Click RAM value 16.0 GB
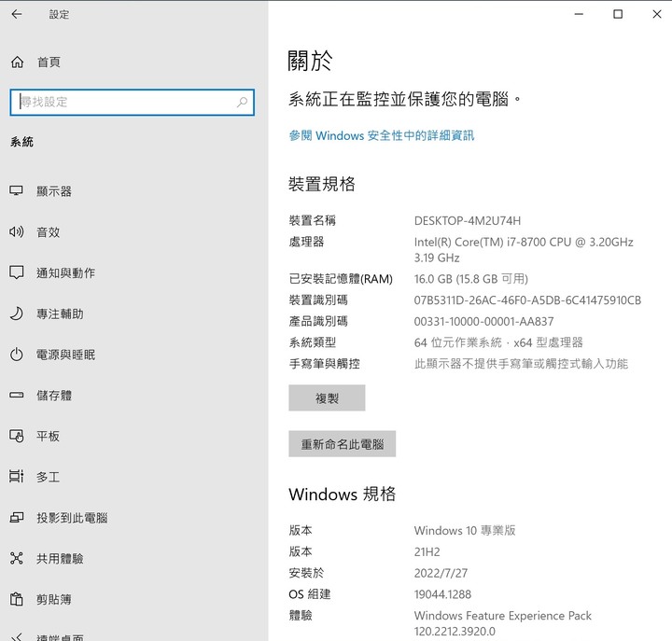672x641 pixels. [x=470, y=279]
